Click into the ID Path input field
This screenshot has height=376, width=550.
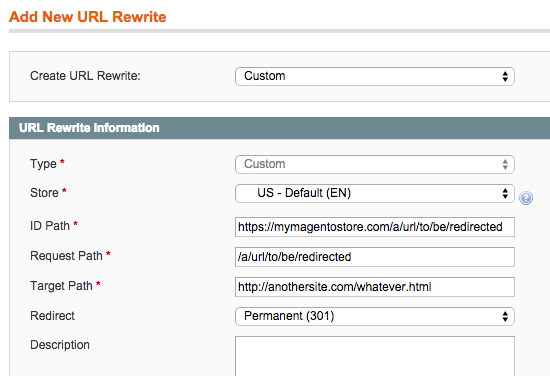tap(375, 227)
